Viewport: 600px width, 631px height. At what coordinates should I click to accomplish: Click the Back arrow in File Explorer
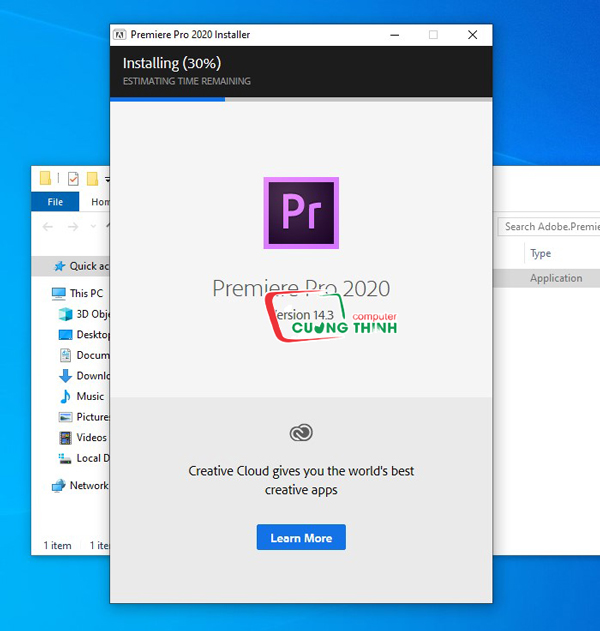(48, 227)
